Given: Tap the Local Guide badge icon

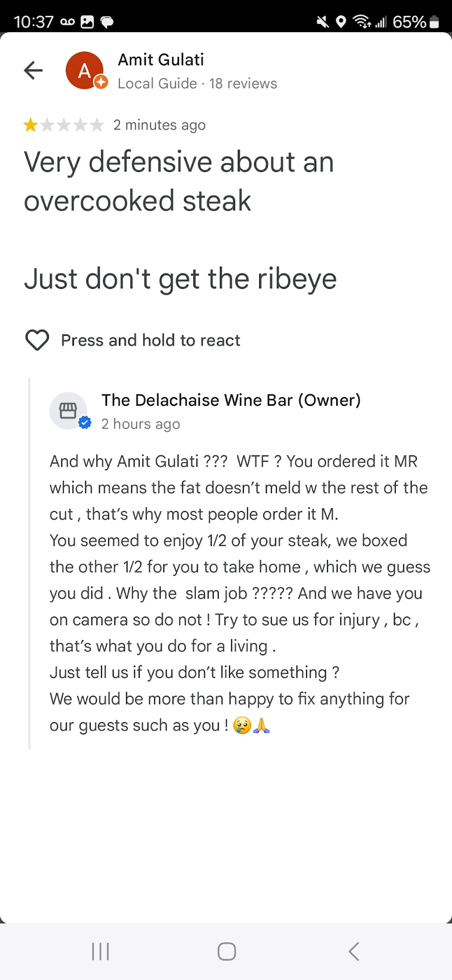Looking at the screenshot, I should [x=101, y=82].
